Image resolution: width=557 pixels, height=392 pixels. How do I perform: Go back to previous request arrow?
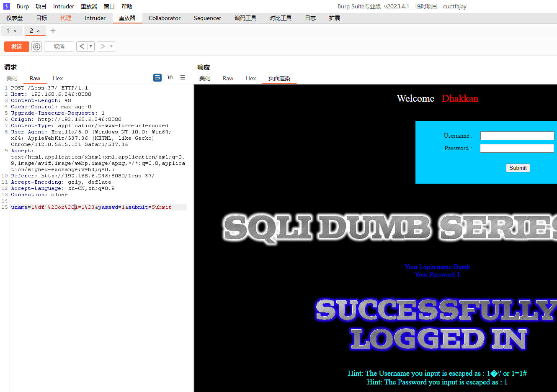(x=82, y=46)
